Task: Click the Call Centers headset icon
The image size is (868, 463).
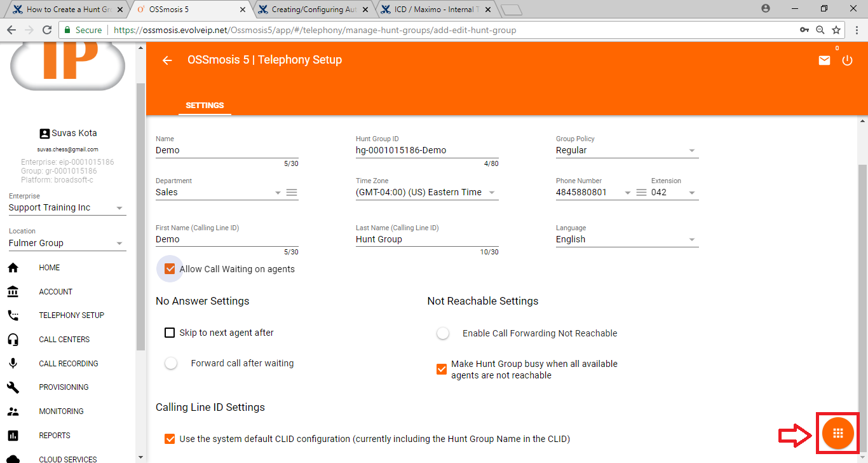Action: [13, 340]
